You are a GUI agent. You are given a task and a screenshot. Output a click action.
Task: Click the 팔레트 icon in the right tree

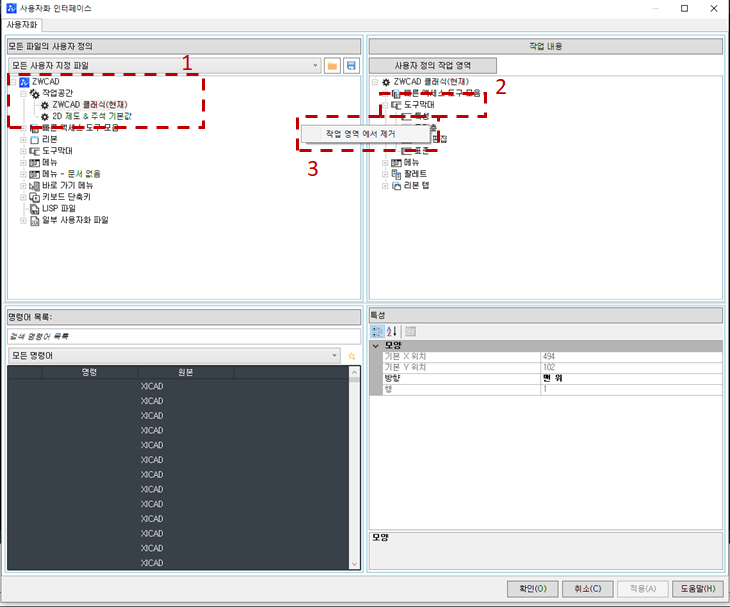click(396, 174)
